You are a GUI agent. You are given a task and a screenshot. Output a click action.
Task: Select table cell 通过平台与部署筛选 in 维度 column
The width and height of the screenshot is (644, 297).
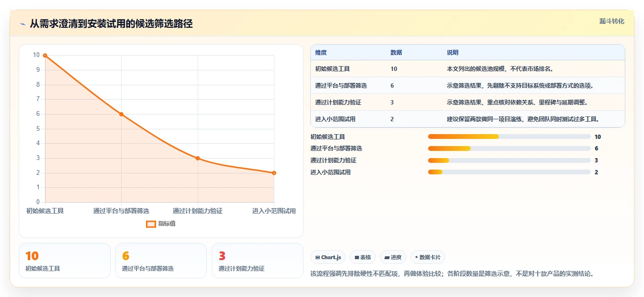point(341,86)
